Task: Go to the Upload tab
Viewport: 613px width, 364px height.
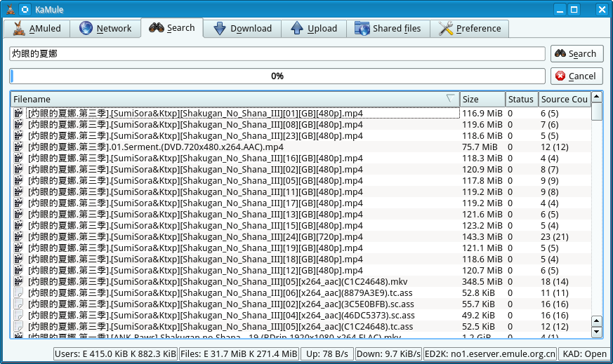Action: point(314,29)
